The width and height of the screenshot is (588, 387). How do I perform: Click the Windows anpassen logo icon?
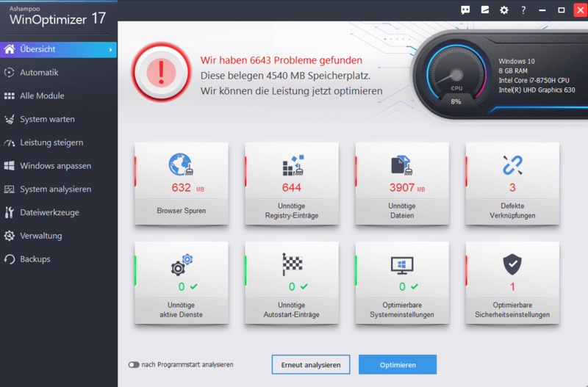click(x=10, y=165)
